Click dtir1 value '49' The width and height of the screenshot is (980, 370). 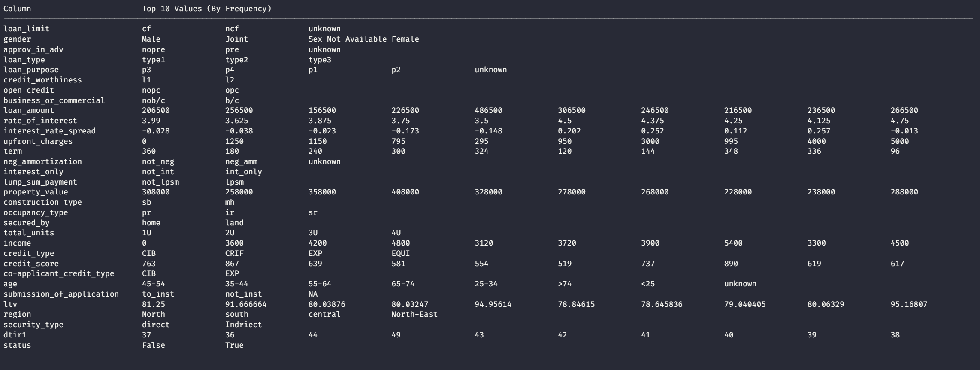coord(396,335)
